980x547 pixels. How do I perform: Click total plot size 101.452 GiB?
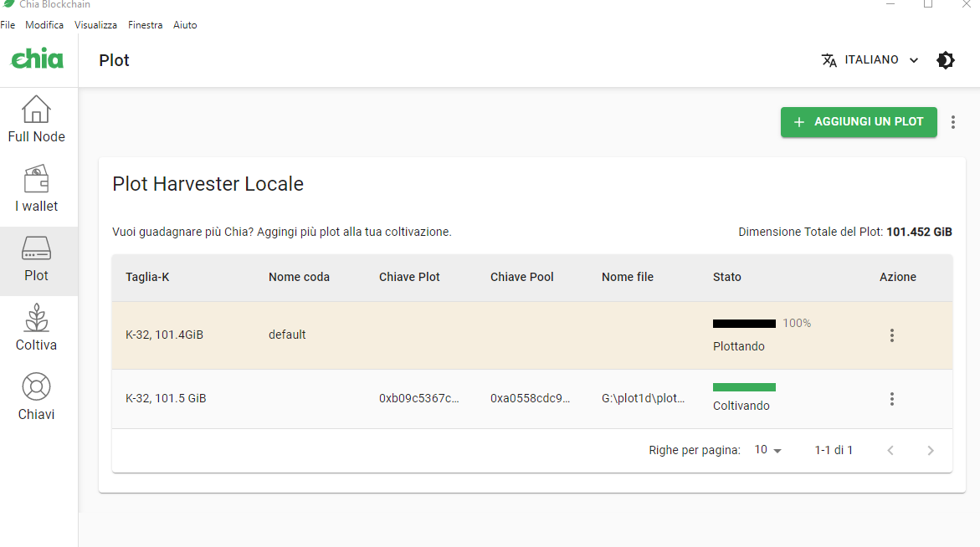point(919,233)
